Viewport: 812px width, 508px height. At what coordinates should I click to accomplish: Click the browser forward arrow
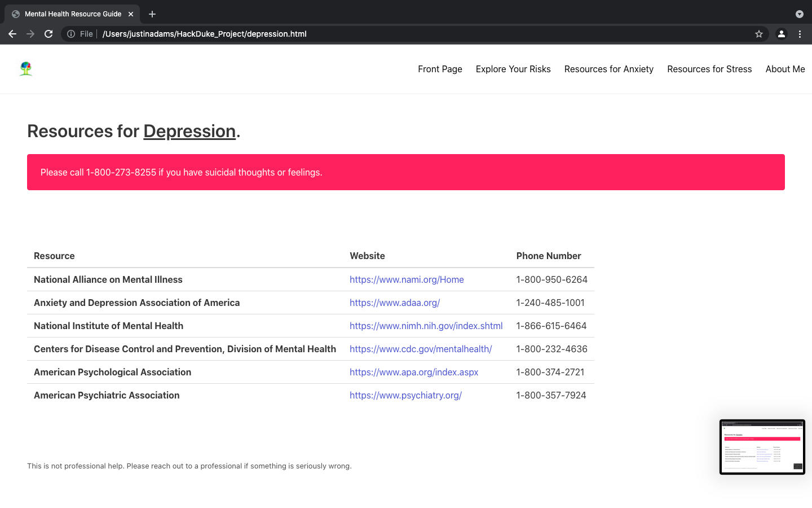click(x=30, y=34)
